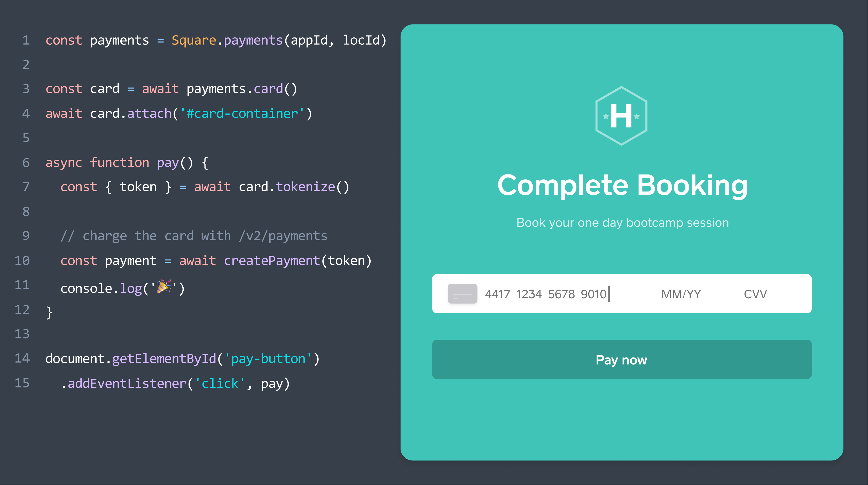This screenshot has height=485, width=868.
Task: Click line number 1 in gutter
Action: pyautogui.click(x=26, y=41)
